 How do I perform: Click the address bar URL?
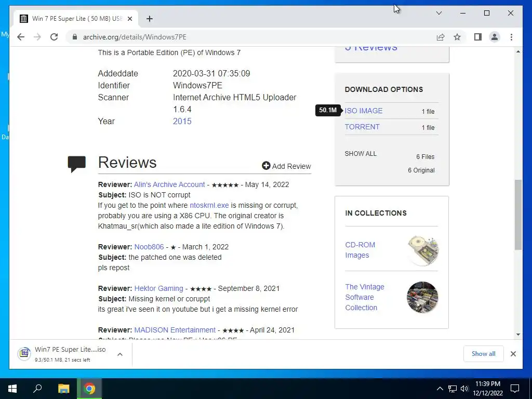135,37
